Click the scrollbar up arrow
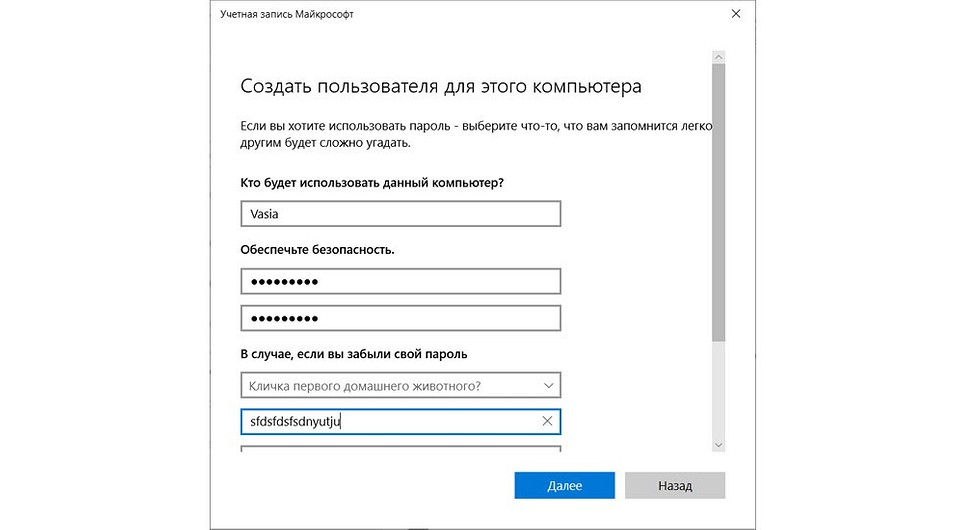Image resolution: width=960 pixels, height=530 pixels. point(719,57)
